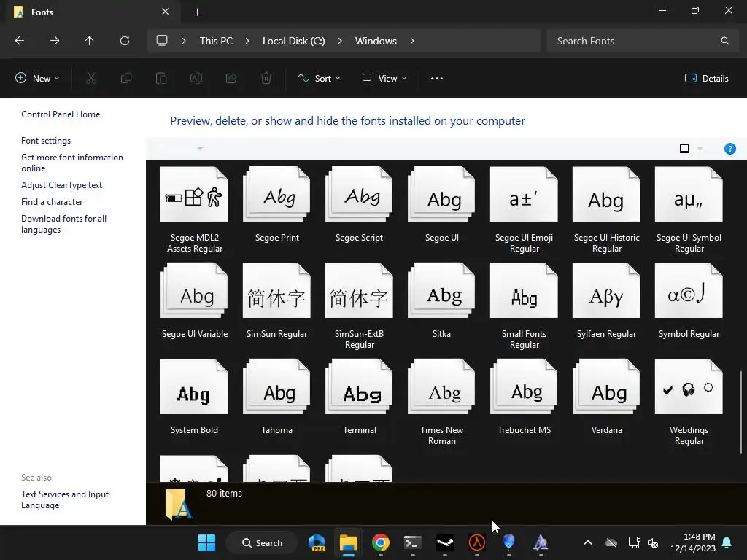Select the Segoe UI Historic Regular font
747x560 pixels.
pyautogui.click(x=606, y=209)
